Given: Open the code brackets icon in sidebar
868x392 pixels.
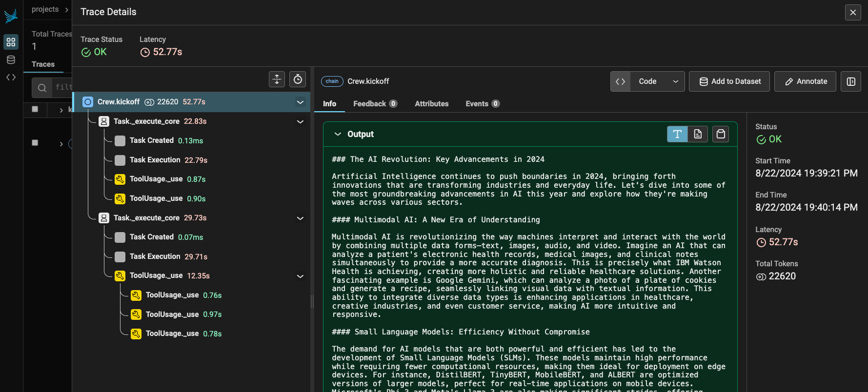Looking at the screenshot, I should [x=11, y=77].
